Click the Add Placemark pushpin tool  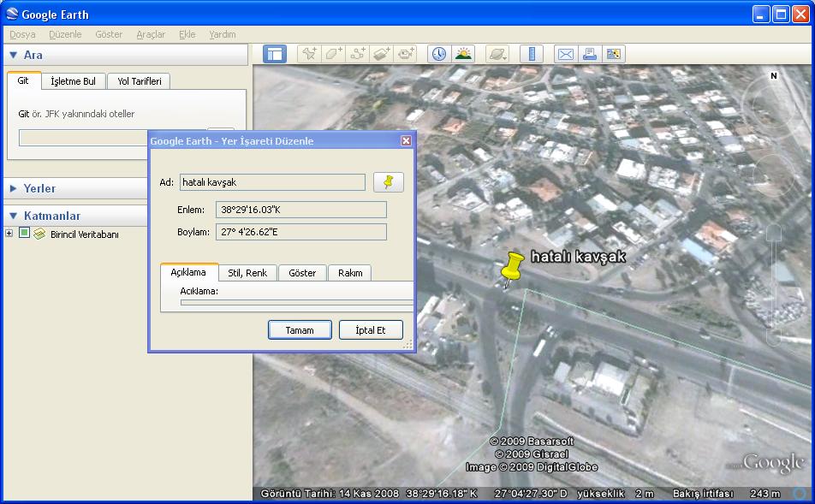tap(309, 54)
